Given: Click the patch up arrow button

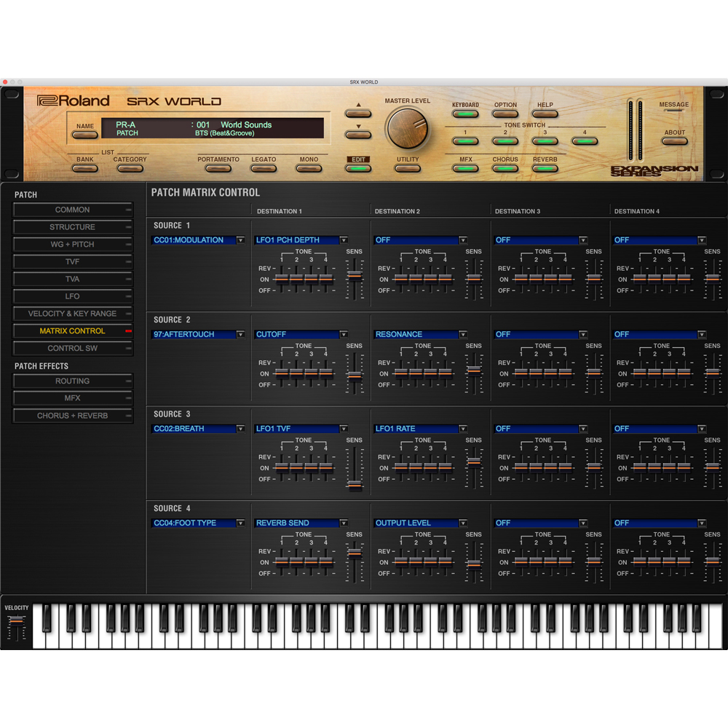Looking at the screenshot, I should (x=358, y=114).
